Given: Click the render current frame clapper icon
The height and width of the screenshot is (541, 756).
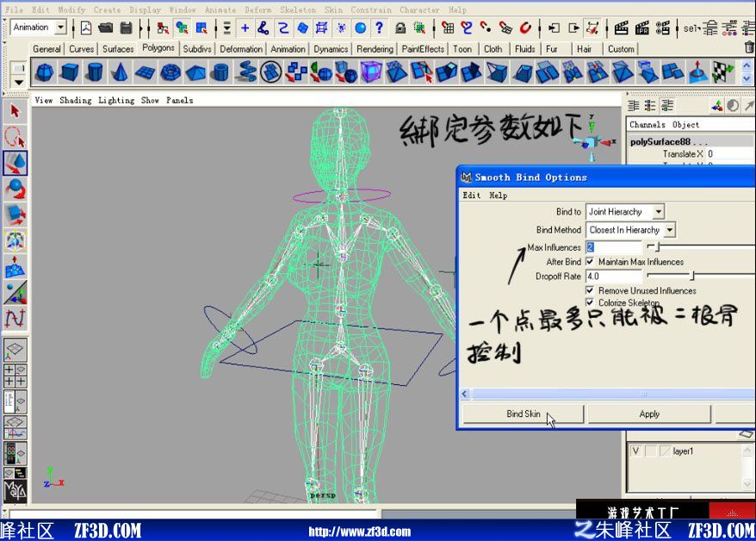Looking at the screenshot, I should point(621,28).
